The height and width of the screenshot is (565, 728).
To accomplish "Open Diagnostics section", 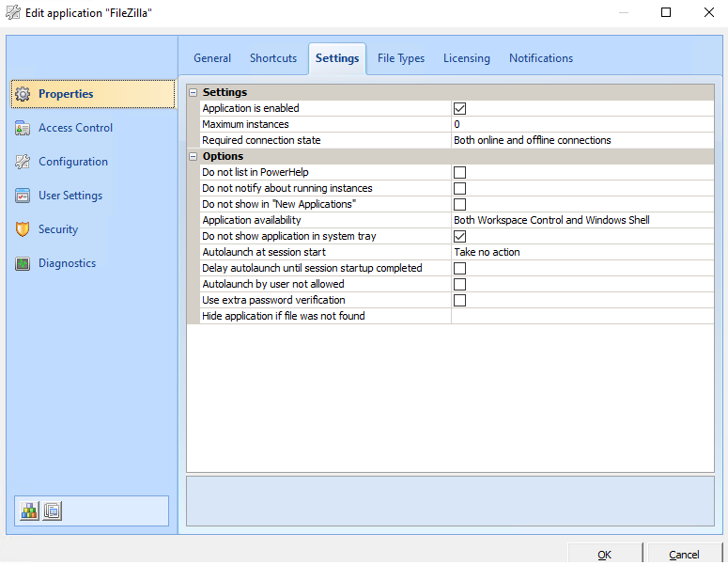I will [x=93, y=263].
